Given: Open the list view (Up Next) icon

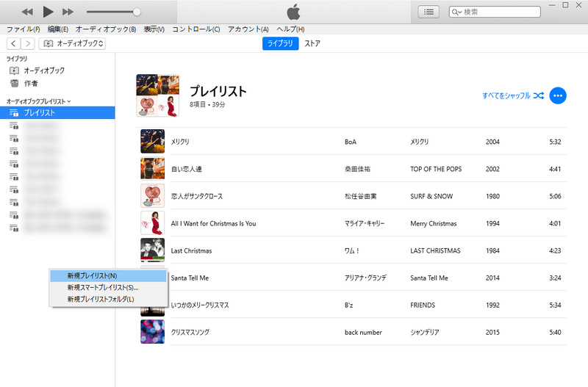Looking at the screenshot, I should [429, 12].
